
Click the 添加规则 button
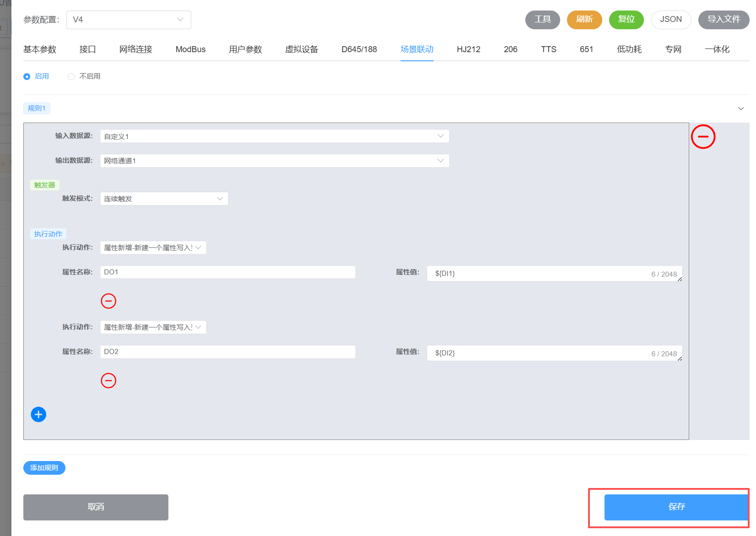44,468
